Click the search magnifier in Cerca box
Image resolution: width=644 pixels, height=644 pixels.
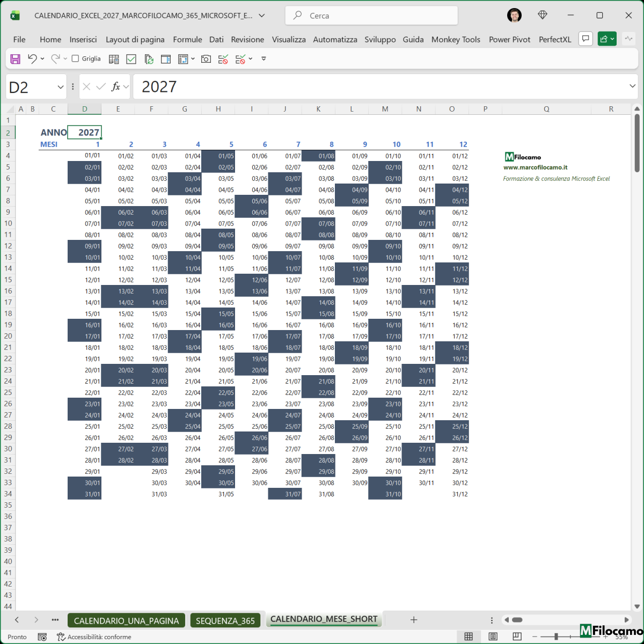coord(297,16)
